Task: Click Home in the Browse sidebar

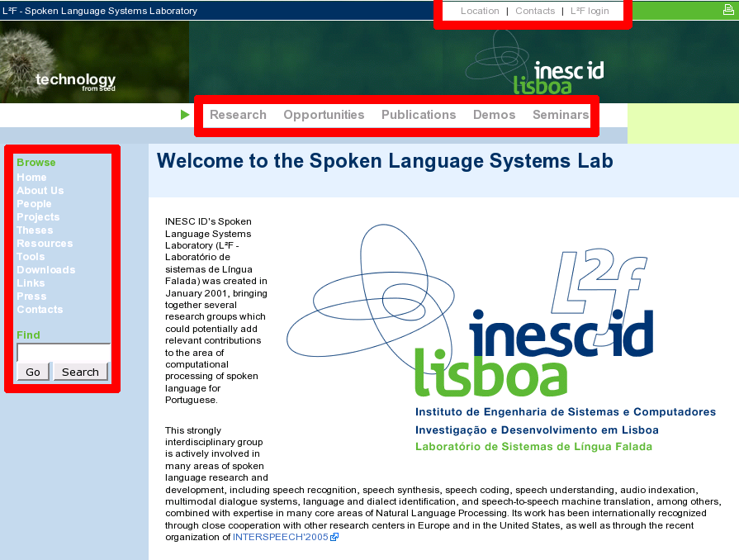Action: coord(31,178)
